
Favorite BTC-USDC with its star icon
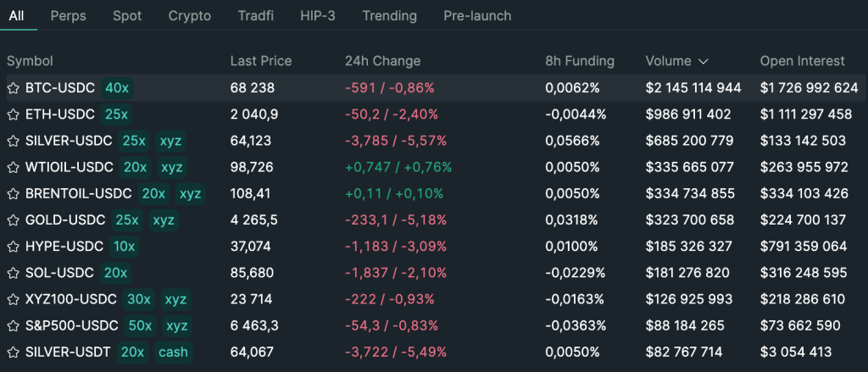coord(13,87)
